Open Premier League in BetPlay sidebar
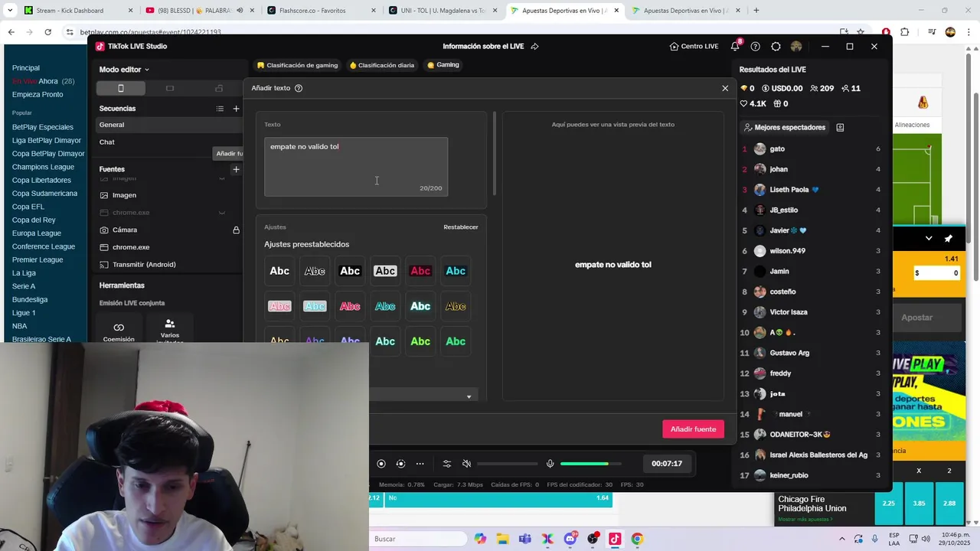The image size is (980, 551). [x=38, y=260]
